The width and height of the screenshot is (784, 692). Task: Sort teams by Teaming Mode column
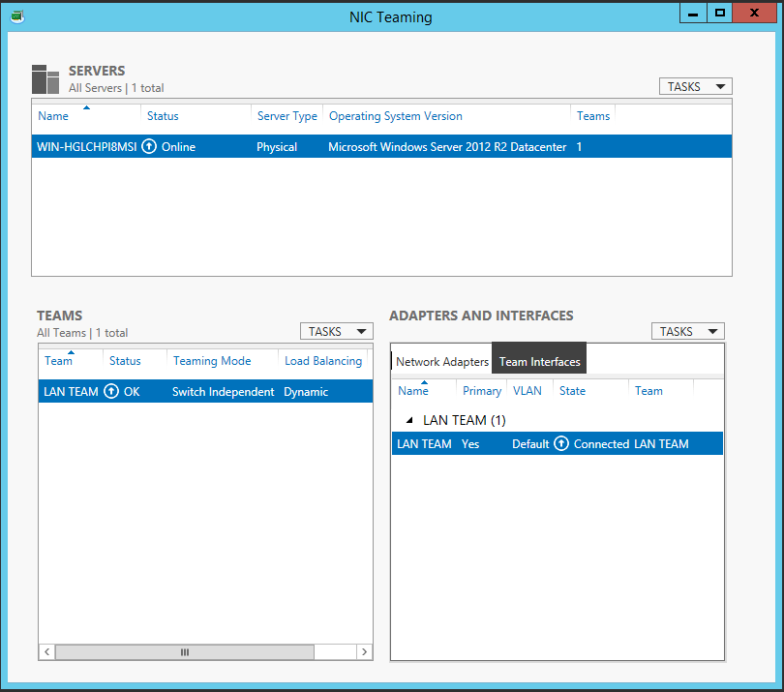coord(212,361)
